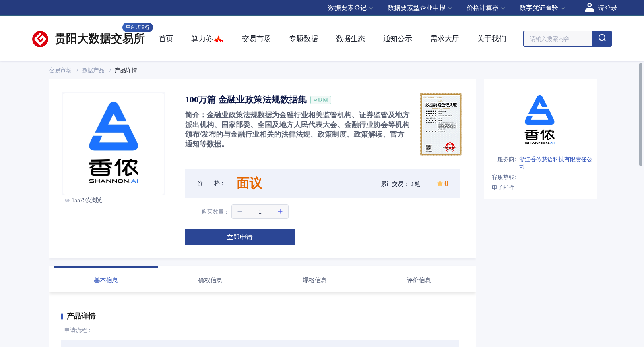Screen dimensions: 644x347
Task: Click the red Guiyang exchange logo icon
Action: click(x=40, y=39)
